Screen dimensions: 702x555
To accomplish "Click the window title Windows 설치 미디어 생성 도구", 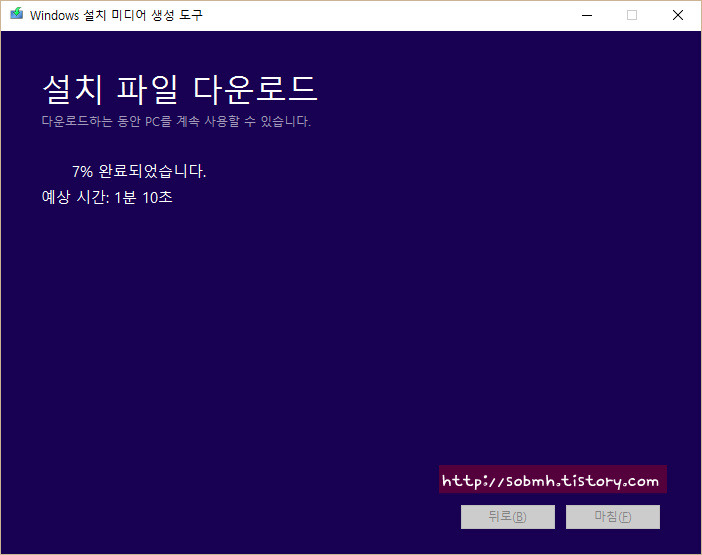I will point(116,15).
